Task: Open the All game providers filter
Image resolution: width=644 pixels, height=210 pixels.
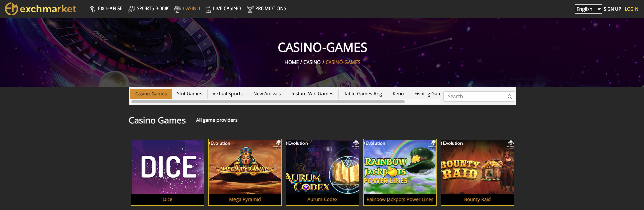Action: point(217,120)
